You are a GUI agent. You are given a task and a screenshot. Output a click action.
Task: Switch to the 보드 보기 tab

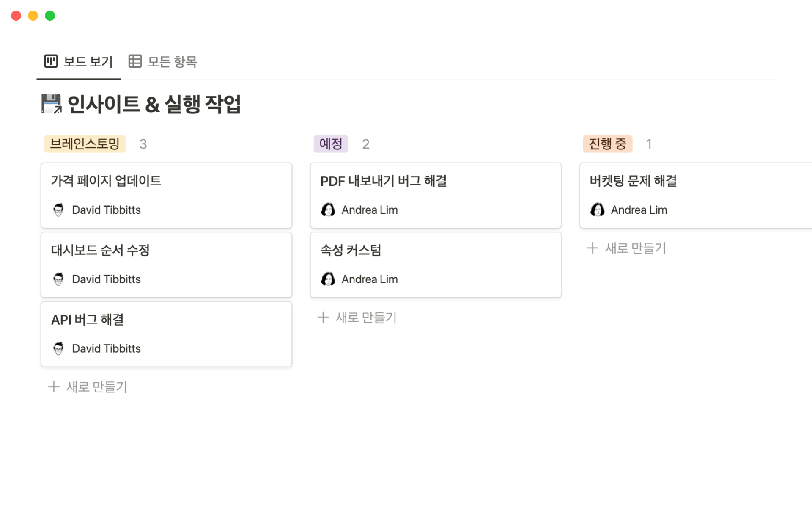click(88, 62)
